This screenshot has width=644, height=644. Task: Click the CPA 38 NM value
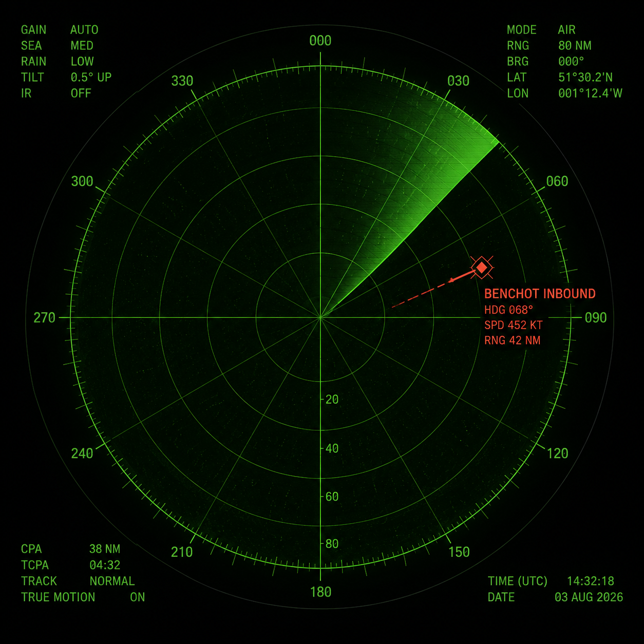point(105,549)
